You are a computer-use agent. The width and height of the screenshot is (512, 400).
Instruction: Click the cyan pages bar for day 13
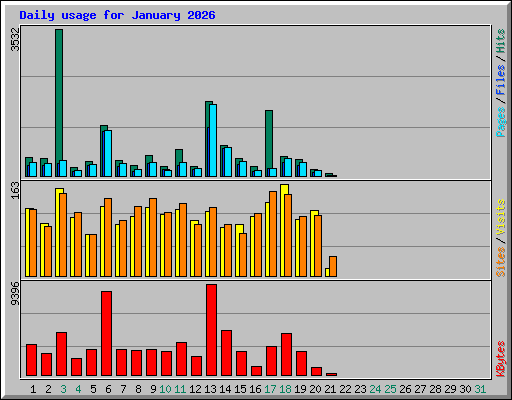point(213,140)
